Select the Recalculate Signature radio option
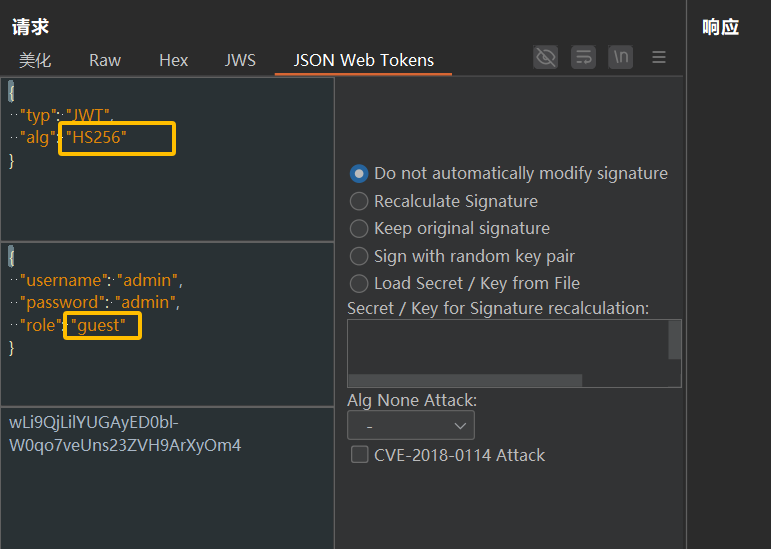 click(x=444, y=201)
